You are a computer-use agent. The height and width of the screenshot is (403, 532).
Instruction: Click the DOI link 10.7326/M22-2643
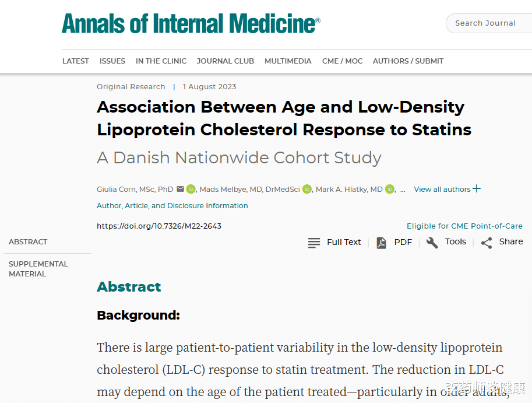[x=159, y=226]
